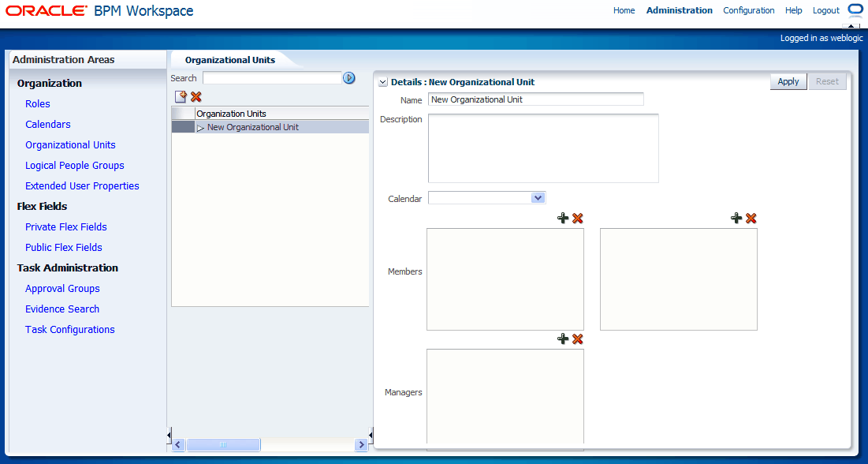This screenshot has height=464, width=868.
Task: Open the Administration menu link
Action: pos(680,10)
